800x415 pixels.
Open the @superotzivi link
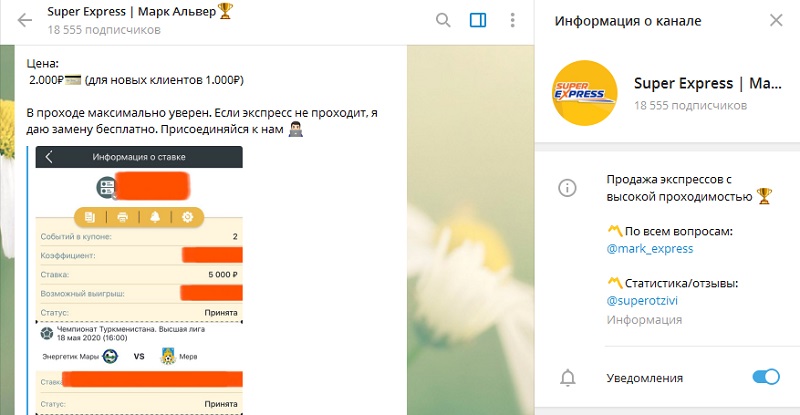point(642,301)
